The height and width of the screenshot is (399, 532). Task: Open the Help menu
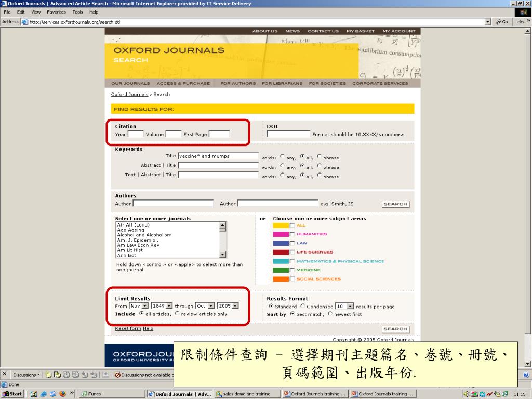(x=94, y=12)
